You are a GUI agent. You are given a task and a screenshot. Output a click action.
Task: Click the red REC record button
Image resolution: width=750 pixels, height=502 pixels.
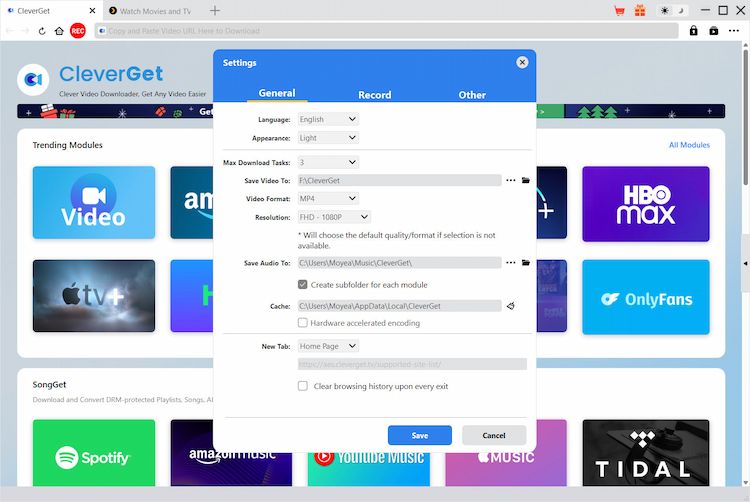77,31
